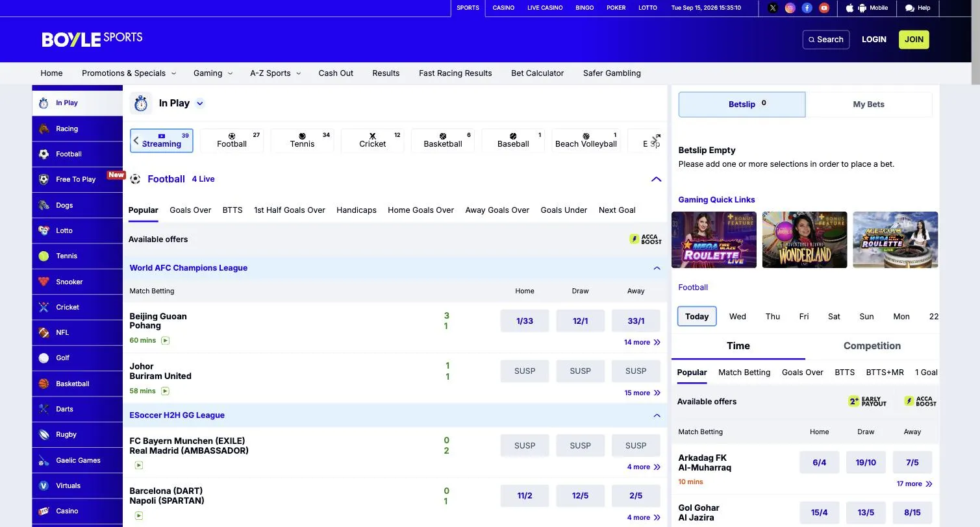
Task: Open the Live Casino top menu item
Action: point(545,8)
